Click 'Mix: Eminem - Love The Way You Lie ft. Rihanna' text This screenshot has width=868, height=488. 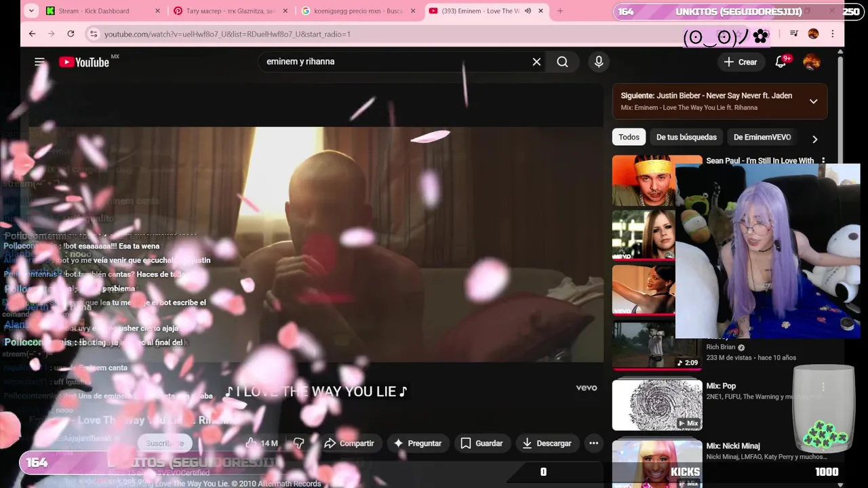point(689,108)
